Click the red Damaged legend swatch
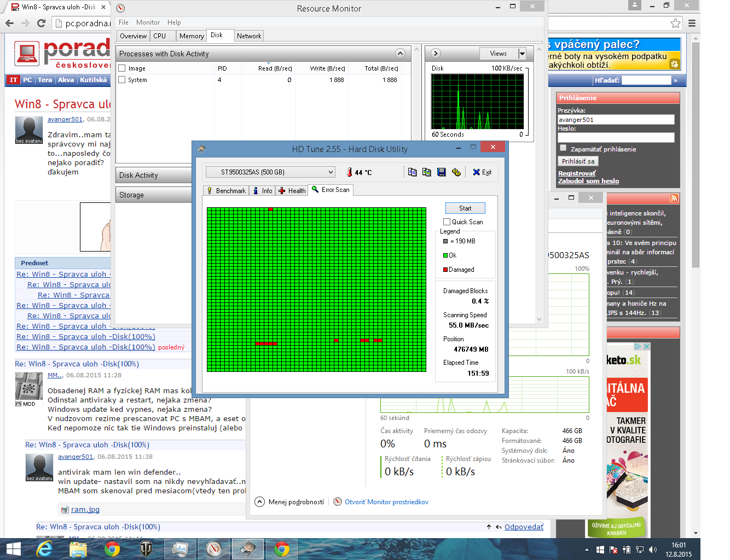 [445, 270]
